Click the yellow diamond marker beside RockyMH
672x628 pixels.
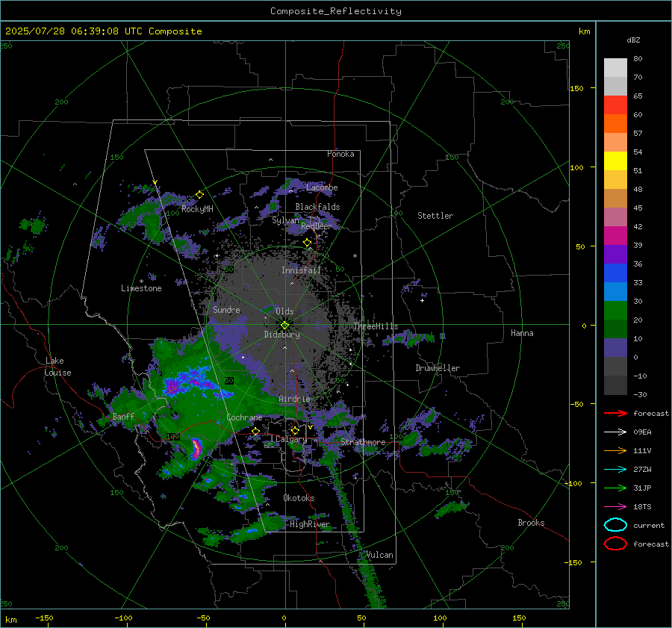click(x=199, y=195)
